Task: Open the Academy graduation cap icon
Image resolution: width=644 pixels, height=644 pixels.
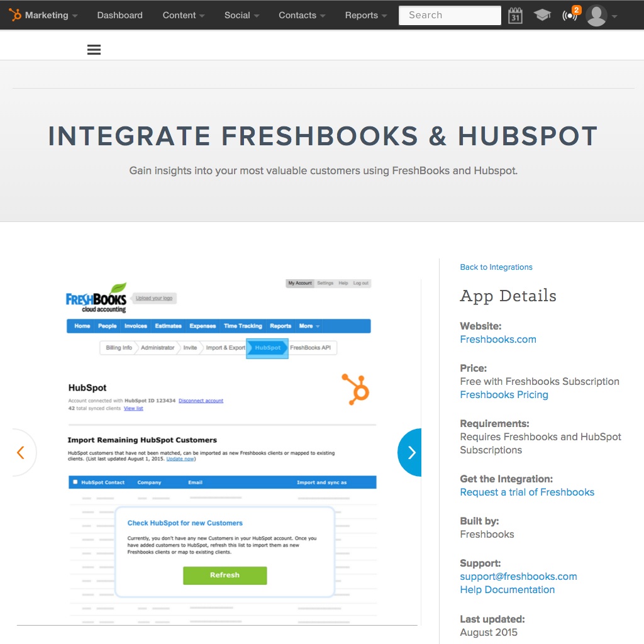Action: tap(542, 16)
